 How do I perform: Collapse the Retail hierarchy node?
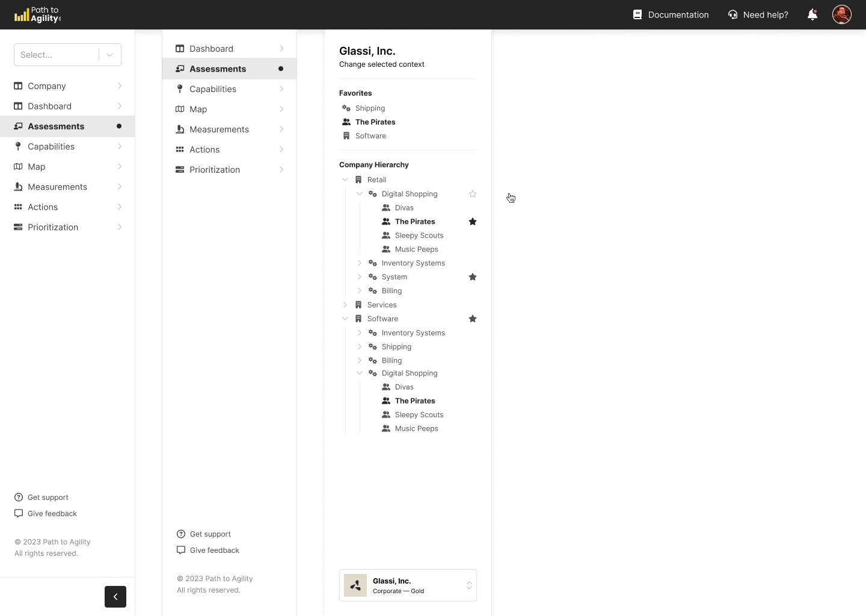pos(345,180)
